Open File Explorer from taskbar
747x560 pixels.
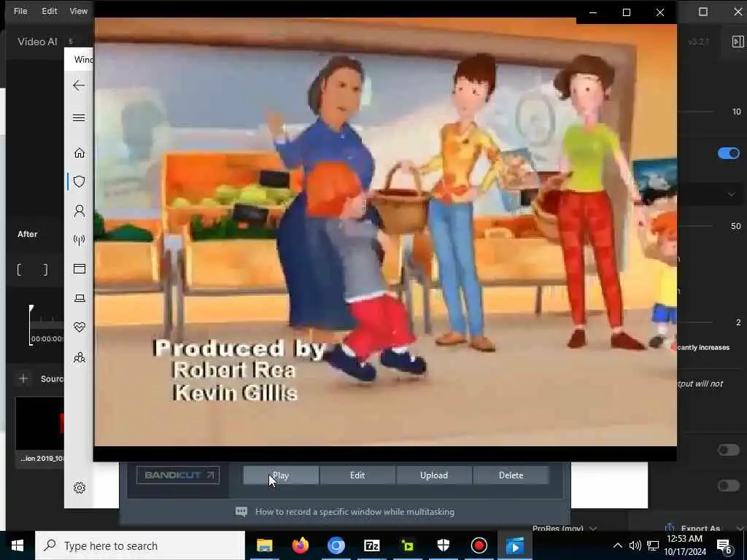[264, 545]
